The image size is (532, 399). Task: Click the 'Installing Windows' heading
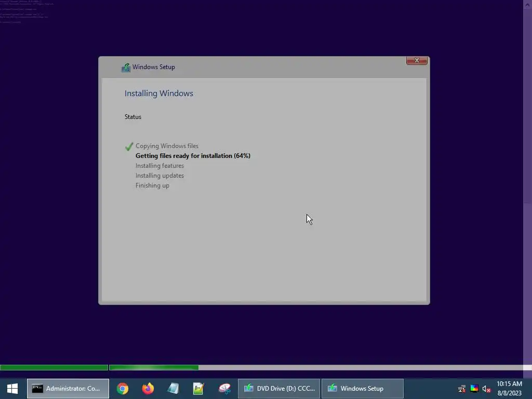point(159,94)
